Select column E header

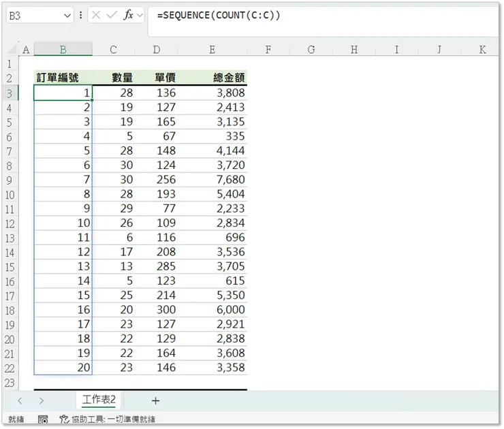pos(212,50)
